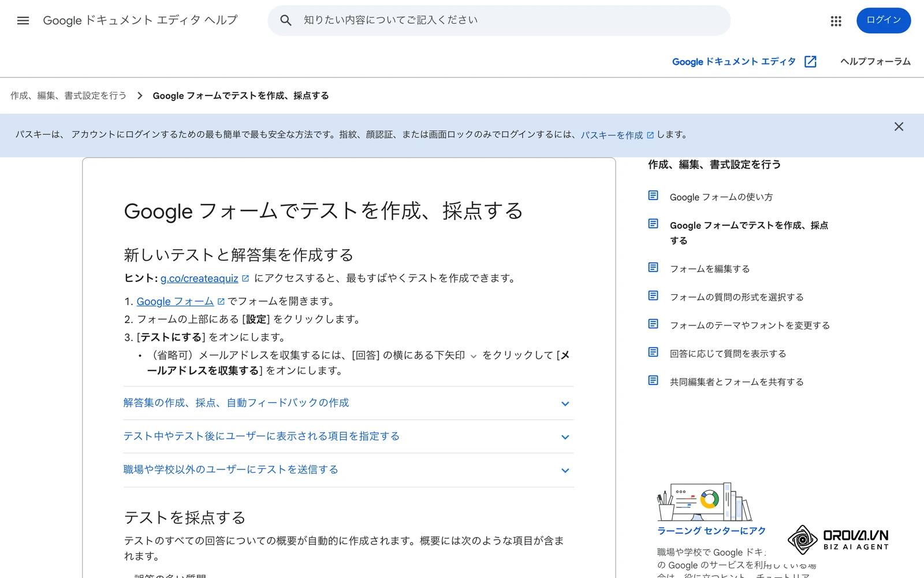Go to 作成、編集、書式設定を行う breadcrumb

[x=68, y=96]
